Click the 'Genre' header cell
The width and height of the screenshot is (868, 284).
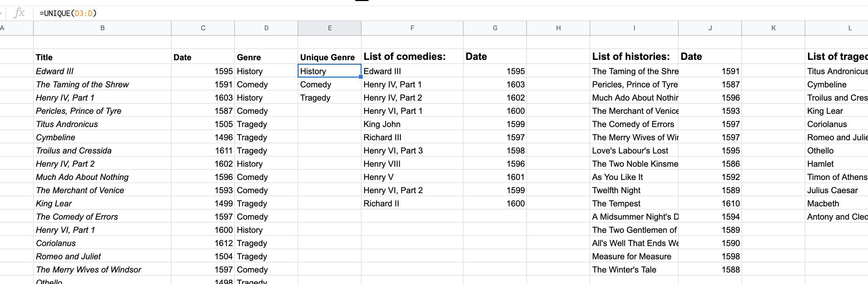266,57
